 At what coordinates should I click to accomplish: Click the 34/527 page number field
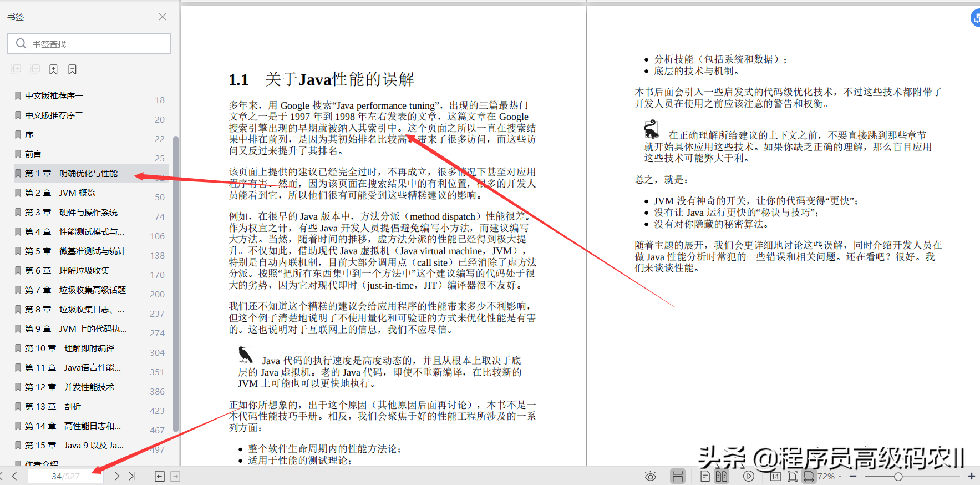tap(65, 476)
